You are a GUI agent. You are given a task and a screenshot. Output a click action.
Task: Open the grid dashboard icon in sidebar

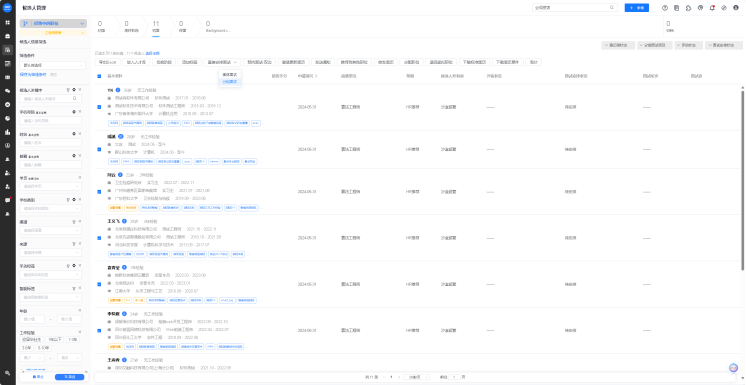coord(8,22)
